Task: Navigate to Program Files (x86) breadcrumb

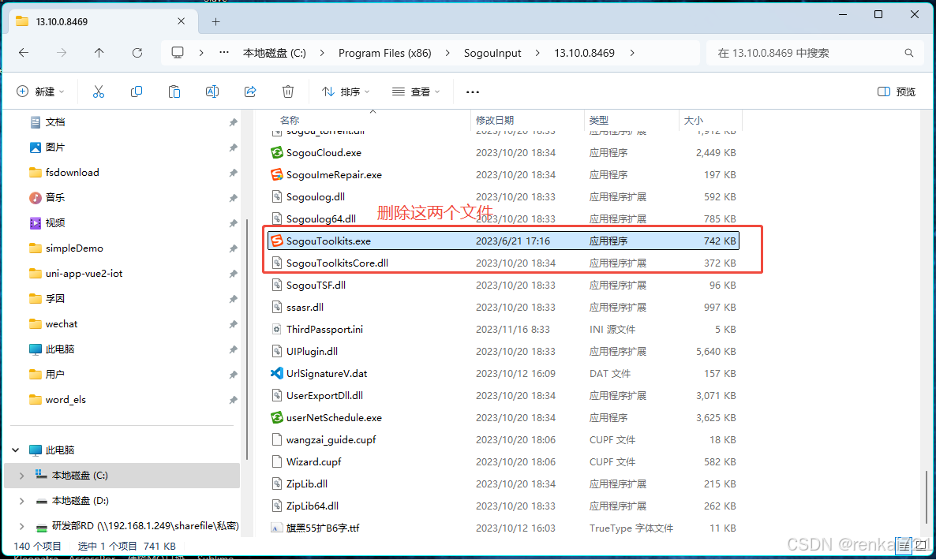Action: pos(385,53)
